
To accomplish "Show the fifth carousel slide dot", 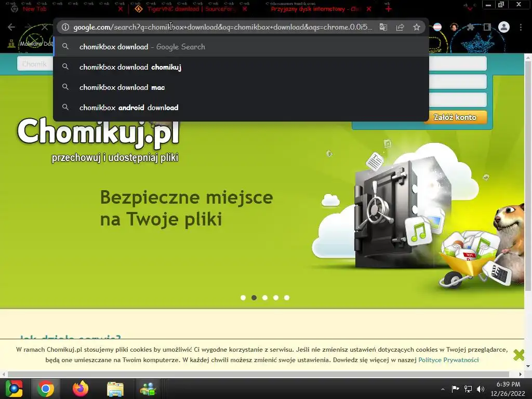I will 287,298.
